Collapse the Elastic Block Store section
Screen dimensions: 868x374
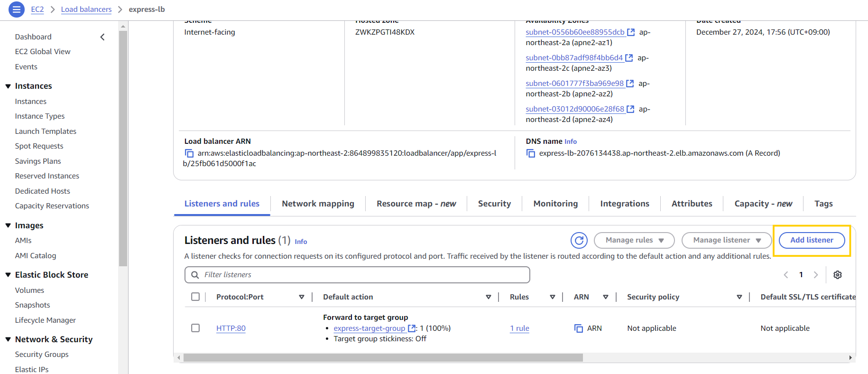point(8,275)
